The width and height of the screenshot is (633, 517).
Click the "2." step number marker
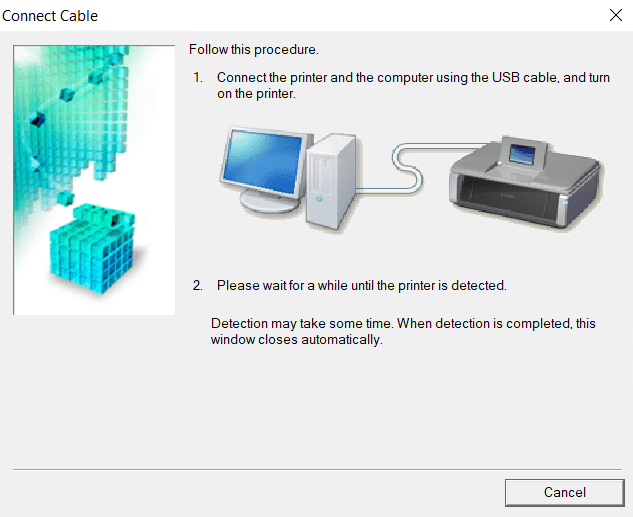pyautogui.click(x=198, y=285)
